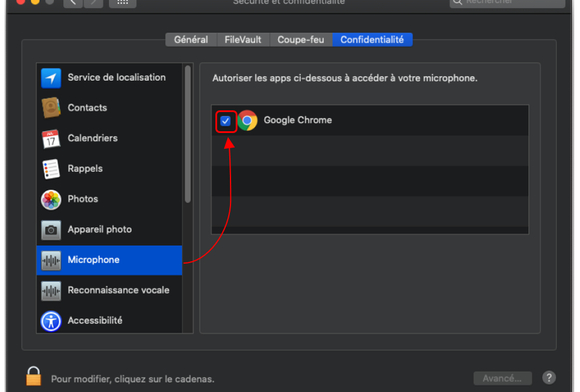Screen dimensions: 580x392
Task: Click the sidebar vertical scrollbar
Action: tap(188, 134)
